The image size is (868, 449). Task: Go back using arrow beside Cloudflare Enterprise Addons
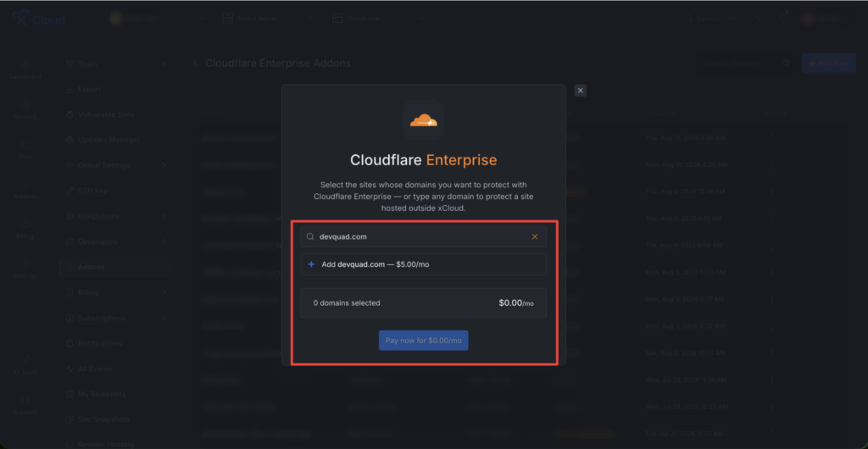coord(195,64)
